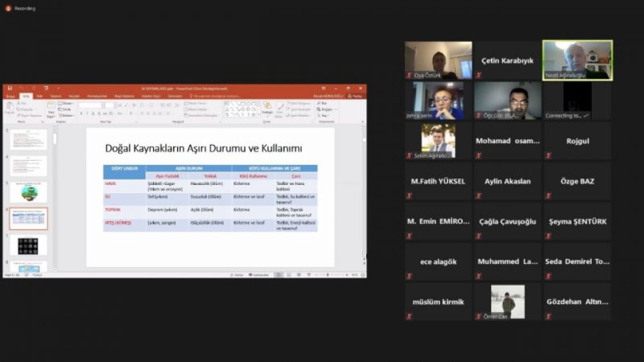Click the muted microphone icon on Özge BAZ's tile
The width and height of the screenshot is (644, 362).
pos(548,196)
